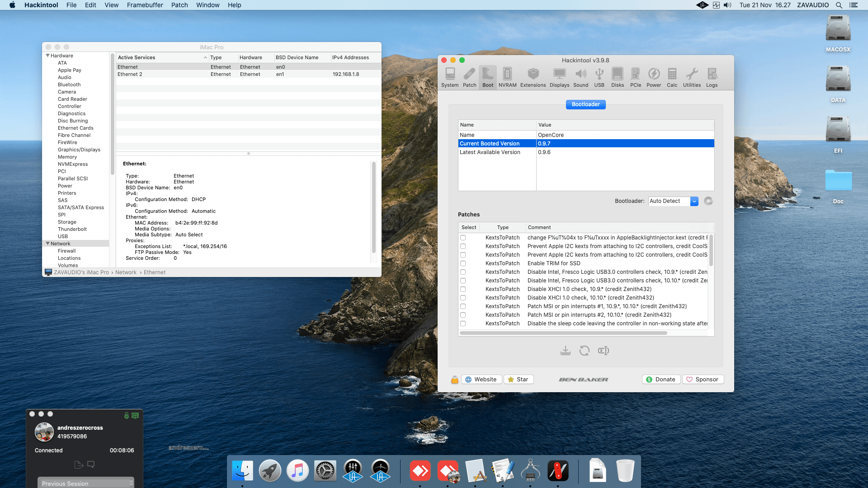The width and height of the screenshot is (868, 488).
Task: Open the Logs section in Hackintool
Action: [712, 77]
